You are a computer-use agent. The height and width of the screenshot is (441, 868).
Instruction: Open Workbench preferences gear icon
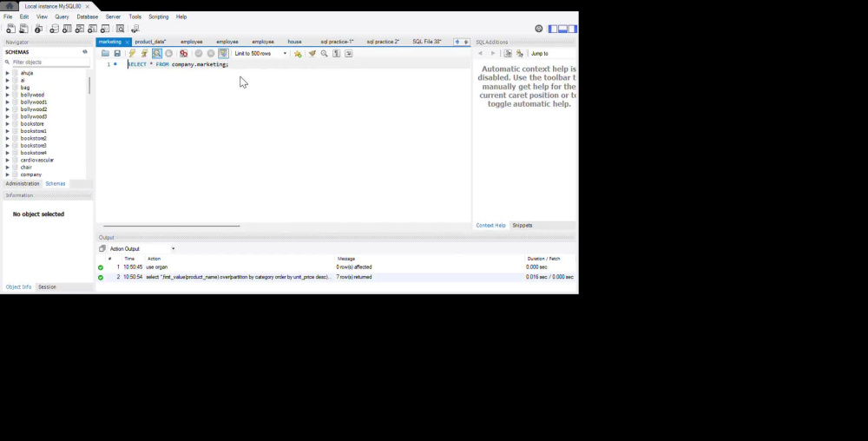[539, 29]
